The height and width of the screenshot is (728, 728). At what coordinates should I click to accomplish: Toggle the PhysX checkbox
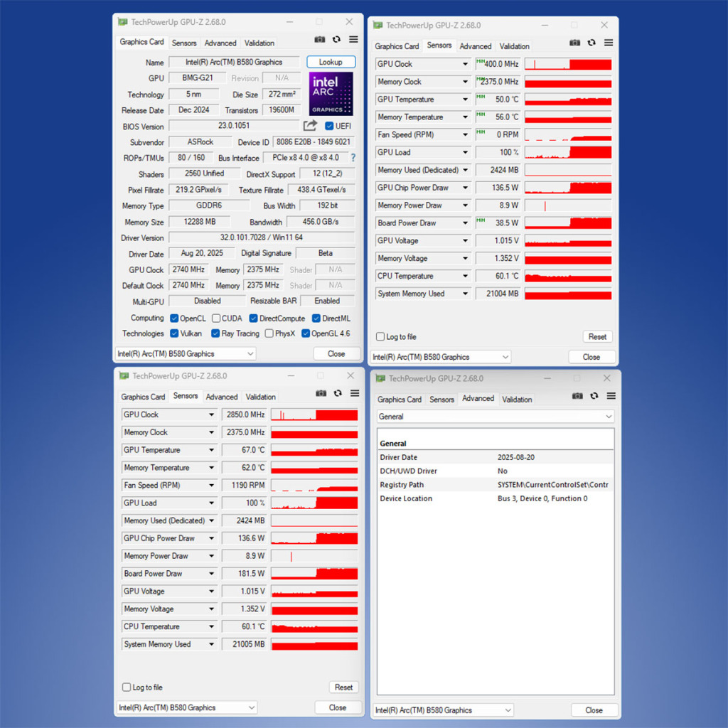(x=269, y=333)
